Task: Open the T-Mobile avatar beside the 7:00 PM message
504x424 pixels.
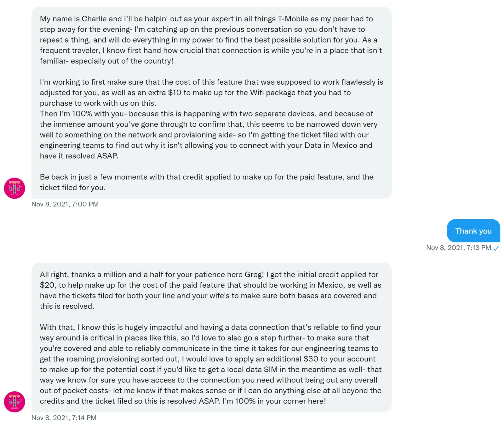Action: [14, 188]
